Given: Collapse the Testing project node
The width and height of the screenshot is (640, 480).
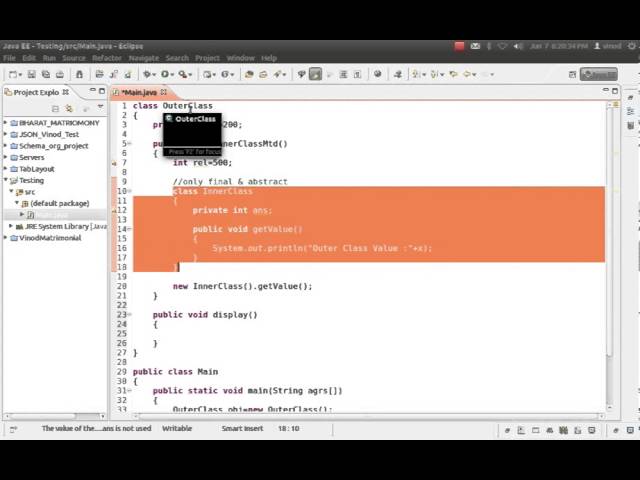Looking at the screenshot, I should pyautogui.click(x=6, y=180).
